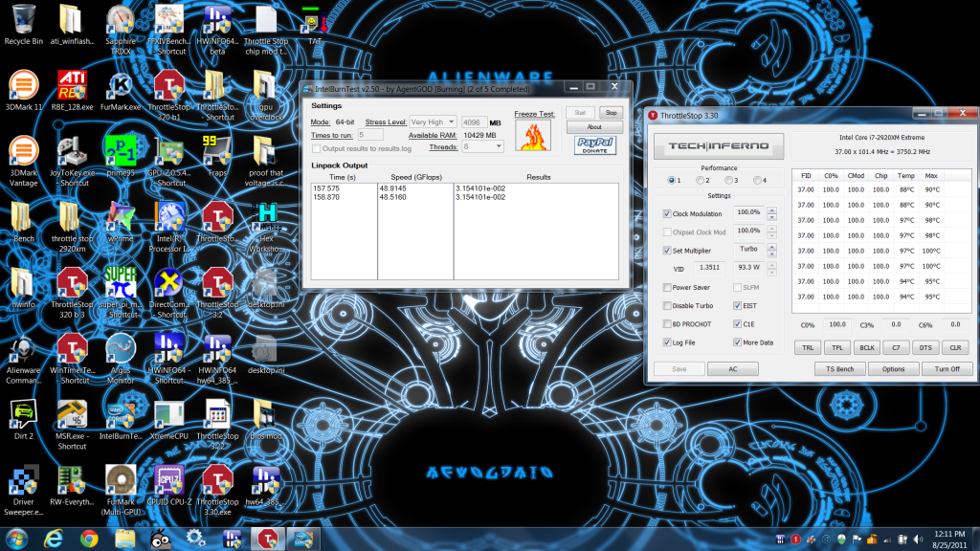980x551 pixels.
Task: Open the Threads dropdown in IntelBurnTest
Action: (482, 146)
